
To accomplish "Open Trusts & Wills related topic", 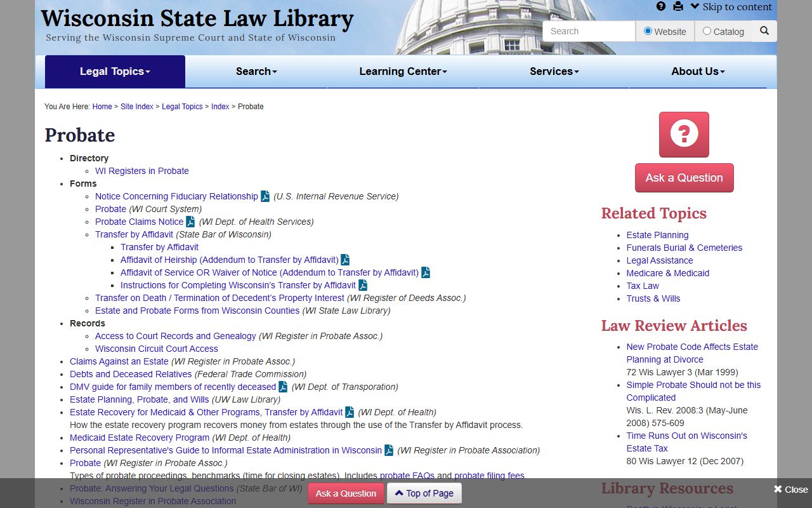I will click(x=653, y=298).
